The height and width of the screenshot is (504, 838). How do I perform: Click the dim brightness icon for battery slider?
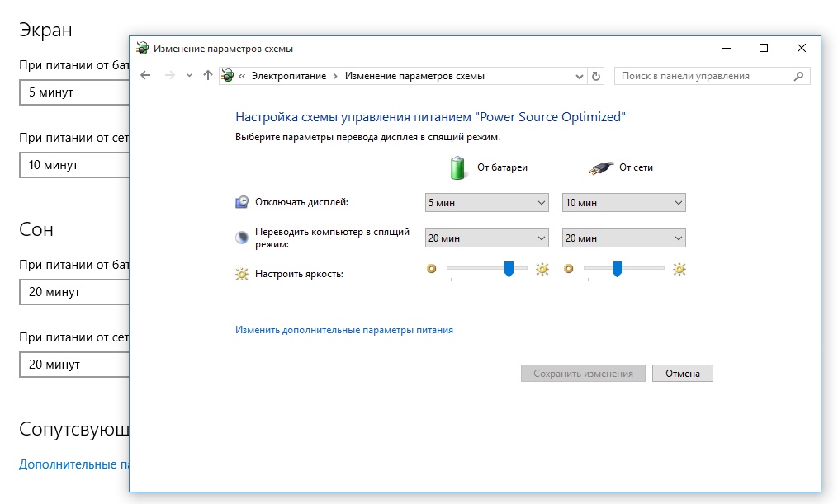431,269
